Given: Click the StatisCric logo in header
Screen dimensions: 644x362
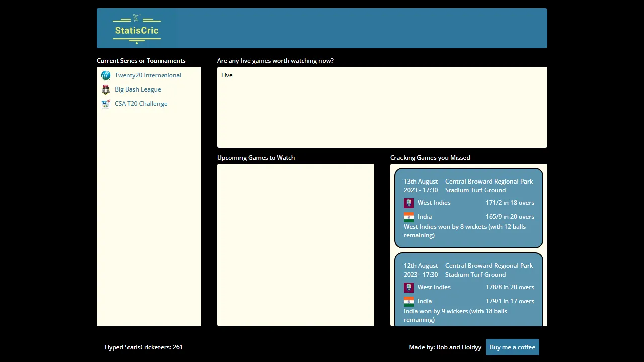Looking at the screenshot, I should 136,29.
